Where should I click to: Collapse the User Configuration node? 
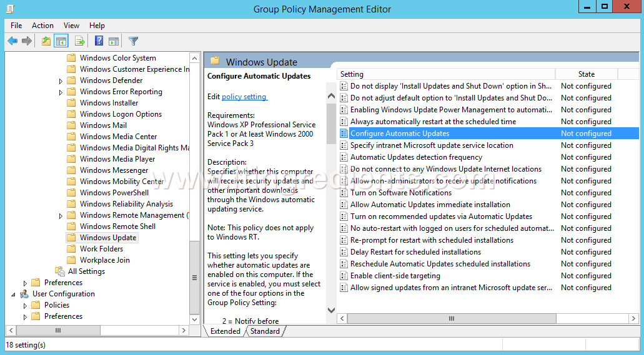tap(14, 294)
